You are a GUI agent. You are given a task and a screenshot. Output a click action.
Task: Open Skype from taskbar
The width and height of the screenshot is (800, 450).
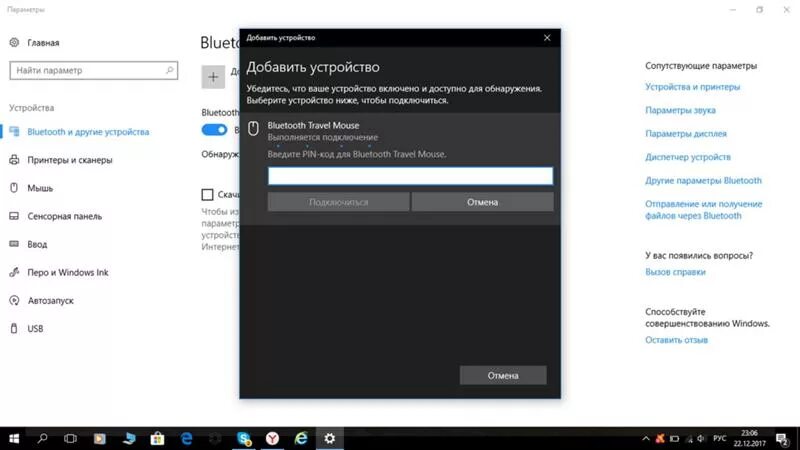[x=244, y=438]
